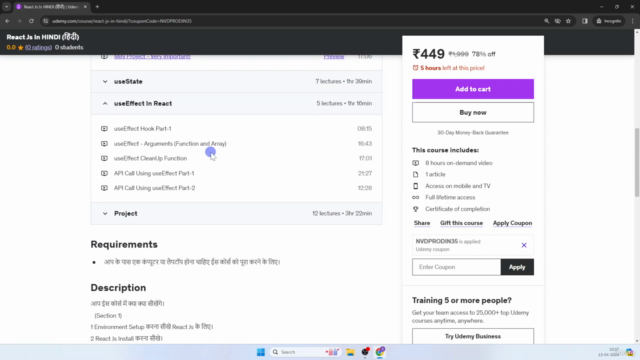Click the browser forward arrow
640x360 pixels.
point(19,21)
